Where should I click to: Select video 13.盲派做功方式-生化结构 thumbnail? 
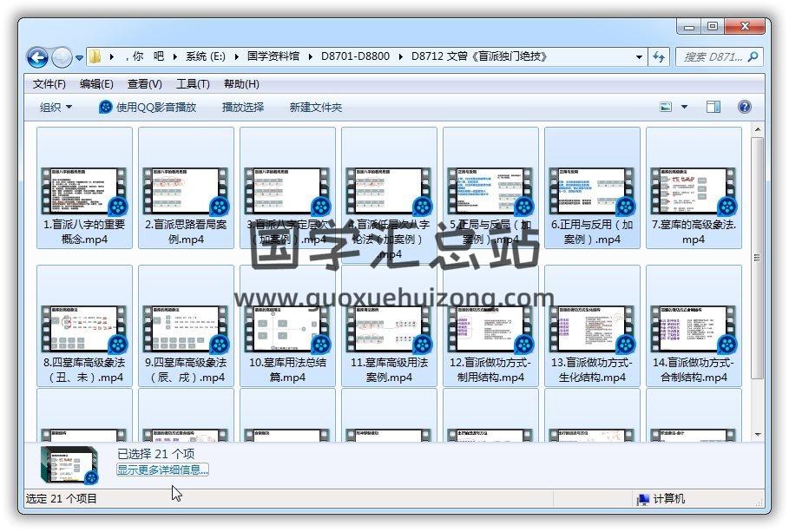[592, 329]
